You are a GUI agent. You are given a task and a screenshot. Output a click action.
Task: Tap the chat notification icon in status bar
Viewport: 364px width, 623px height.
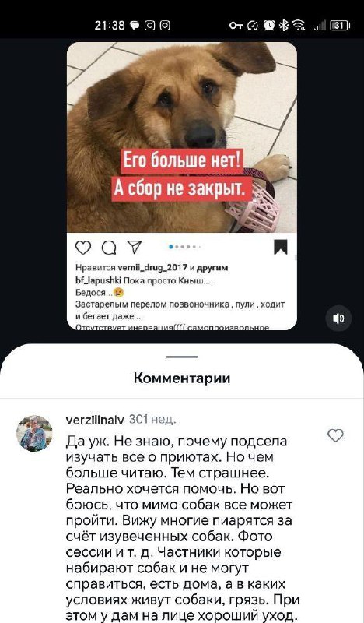[135, 26]
